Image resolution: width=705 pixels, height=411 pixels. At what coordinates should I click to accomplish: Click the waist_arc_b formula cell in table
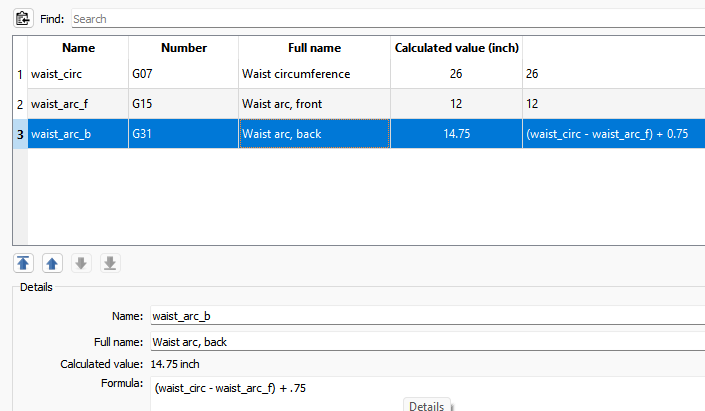point(614,134)
